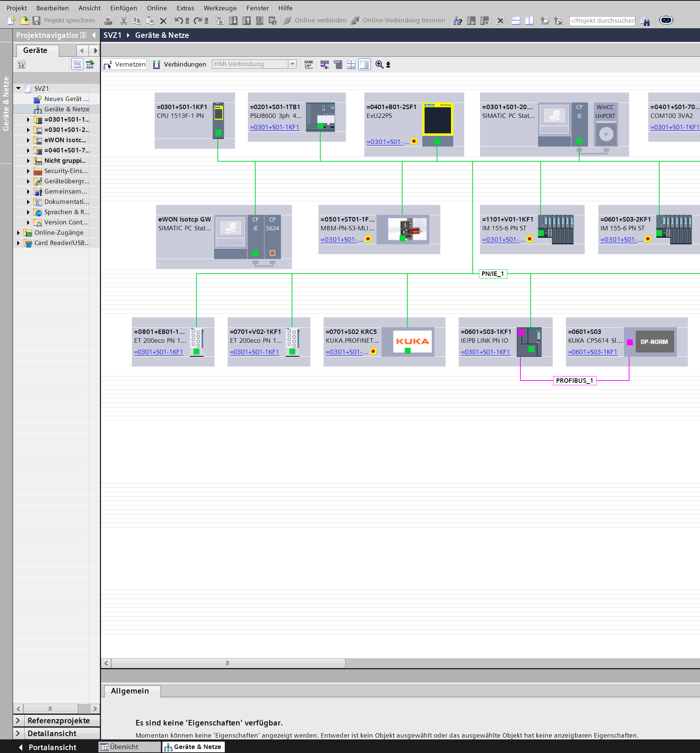Select the CPU 1513F-1 PN device
700x753 pixels.
pos(195,120)
